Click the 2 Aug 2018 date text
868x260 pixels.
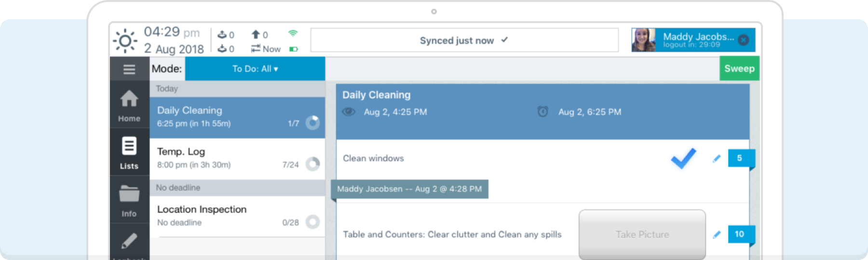point(174,49)
